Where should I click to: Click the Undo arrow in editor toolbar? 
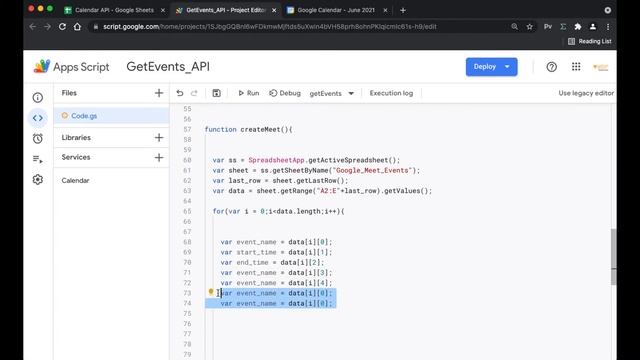180,93
